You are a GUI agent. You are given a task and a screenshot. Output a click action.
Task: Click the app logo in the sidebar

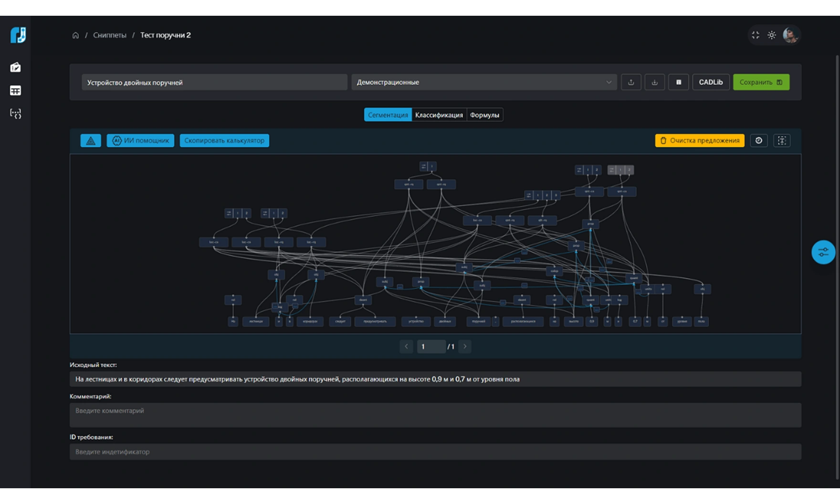(x=18, y=35)
